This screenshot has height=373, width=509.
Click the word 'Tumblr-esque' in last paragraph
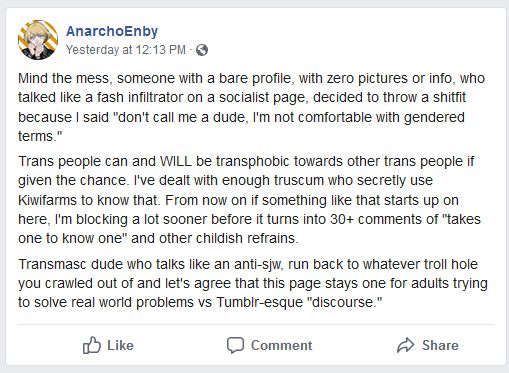pos(259,302)
